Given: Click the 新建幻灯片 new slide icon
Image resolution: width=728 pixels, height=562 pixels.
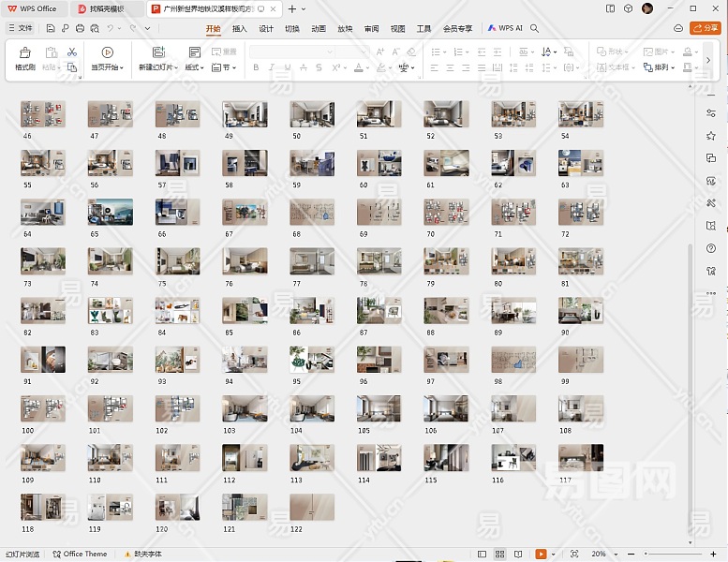Looking at the screenshot, I should click(158, 53).
